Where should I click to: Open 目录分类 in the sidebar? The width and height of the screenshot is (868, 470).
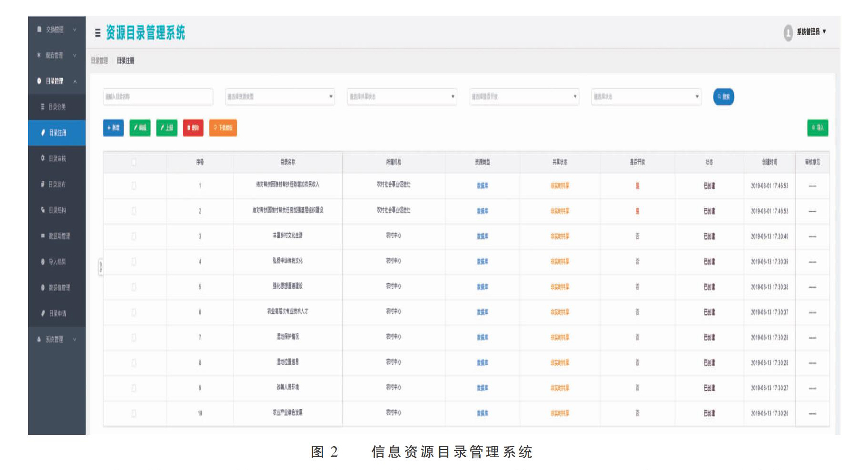pos(57,107)
